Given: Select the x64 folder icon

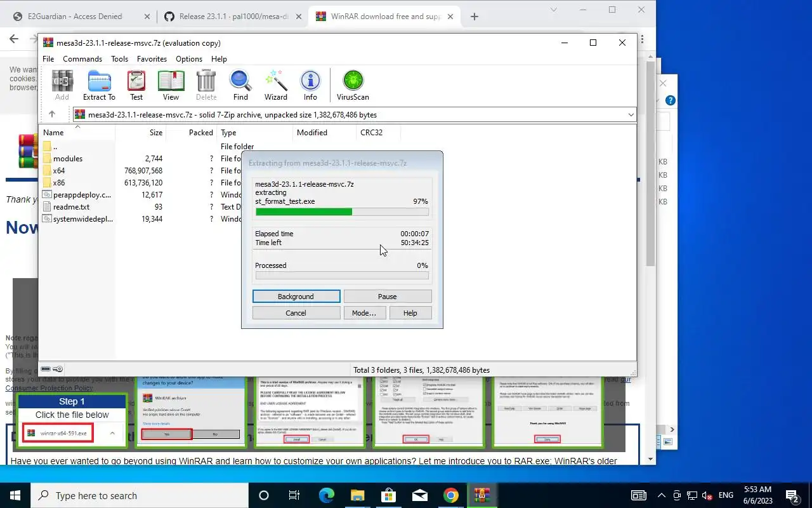Looking at the screenshot, I should pos(47,170).
